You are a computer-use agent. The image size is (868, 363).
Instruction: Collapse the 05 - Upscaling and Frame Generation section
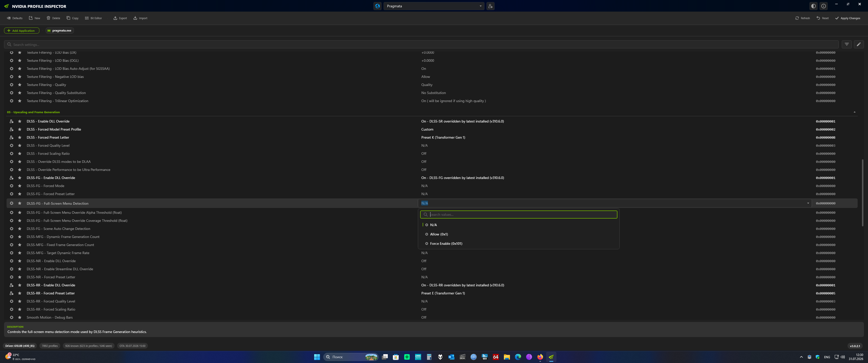(854, 112)
